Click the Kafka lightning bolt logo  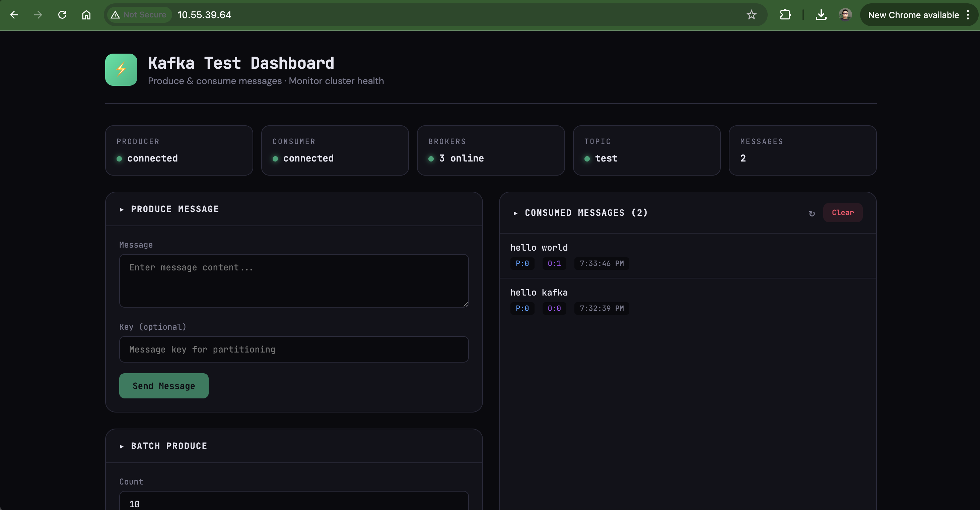(x=121, y=70)
